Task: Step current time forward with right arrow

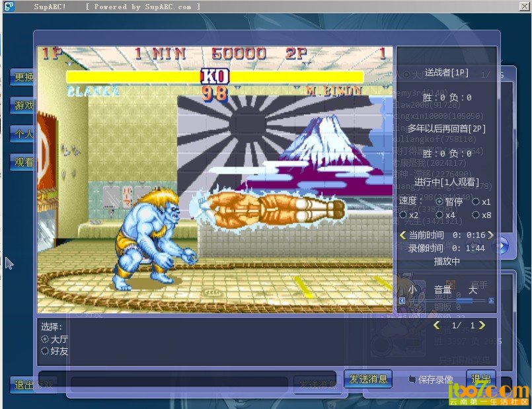Action: [x=490, y=235]
